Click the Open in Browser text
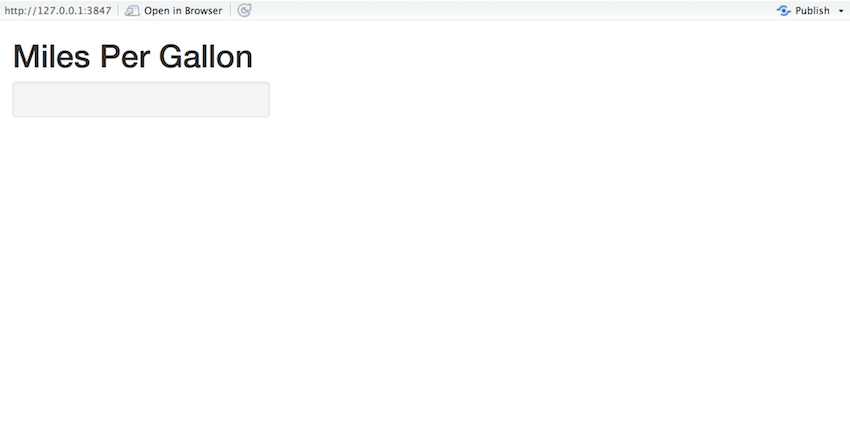 tap(183, 11)
